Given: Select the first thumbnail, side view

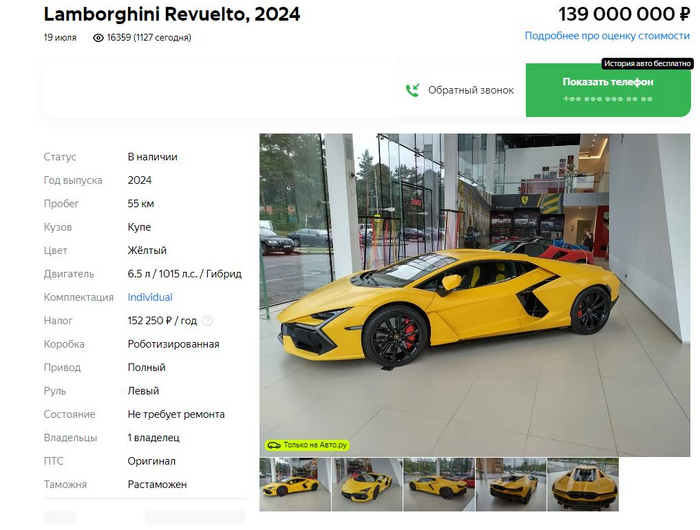Looking at the screenshot, I should [x=295, y=484].
